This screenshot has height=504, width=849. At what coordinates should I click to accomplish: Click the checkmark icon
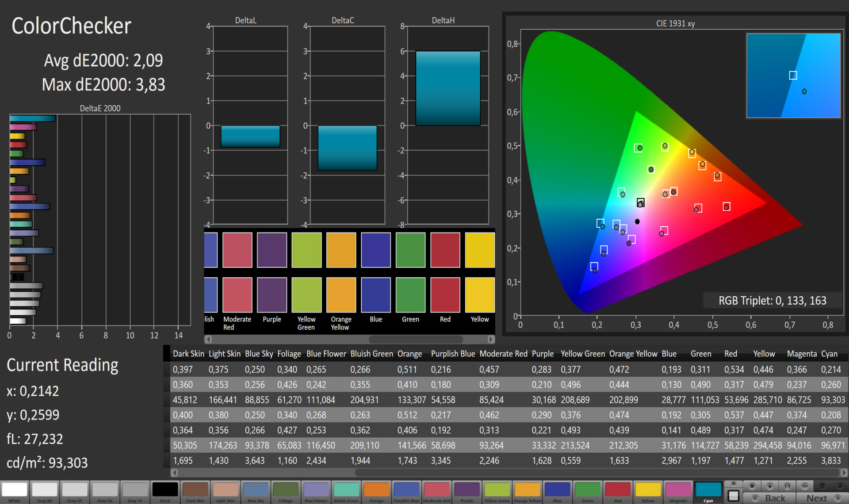(x=840, y=486)
